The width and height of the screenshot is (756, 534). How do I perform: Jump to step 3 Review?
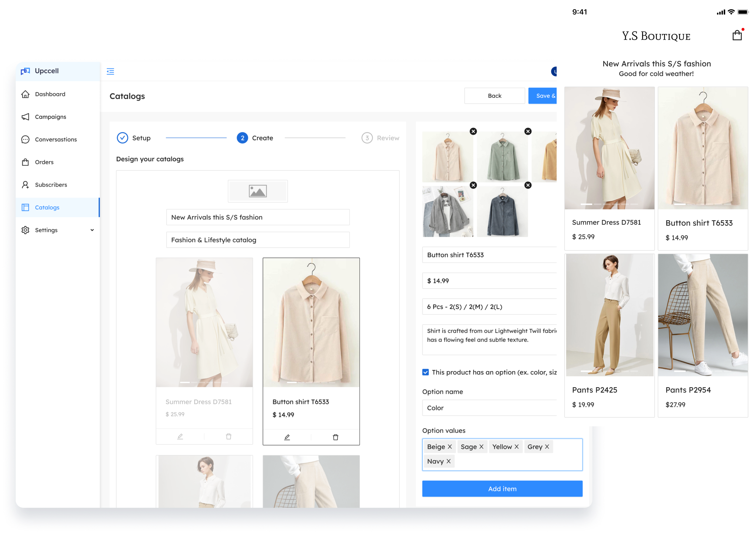coord(380,138)
